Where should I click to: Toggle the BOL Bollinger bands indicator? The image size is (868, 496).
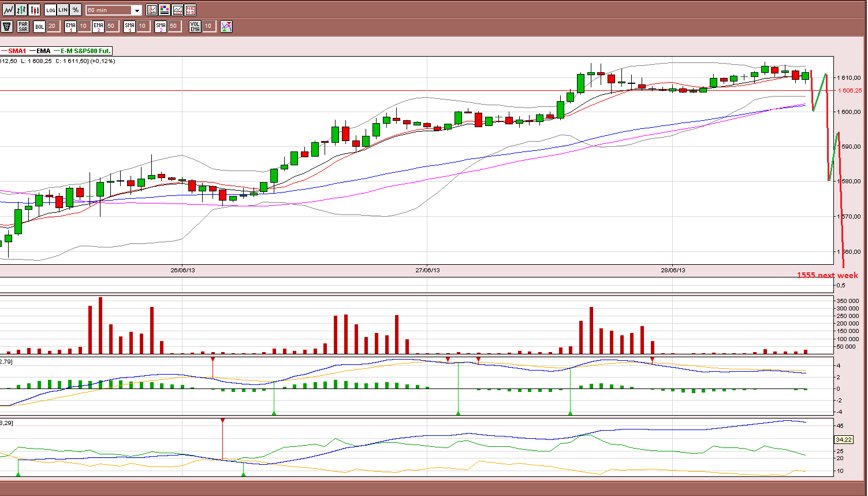pyautogui.click(x=39, y=26)
